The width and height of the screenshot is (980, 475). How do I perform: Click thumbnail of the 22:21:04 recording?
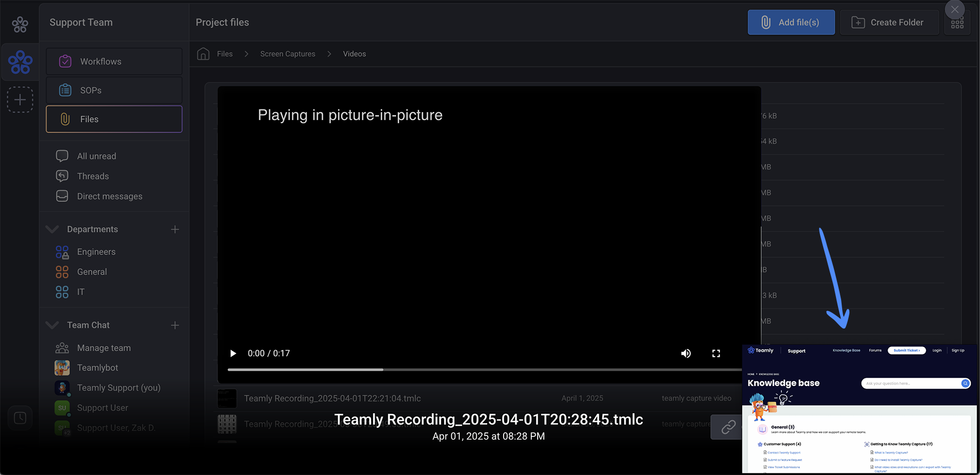[x=227, y=398]
